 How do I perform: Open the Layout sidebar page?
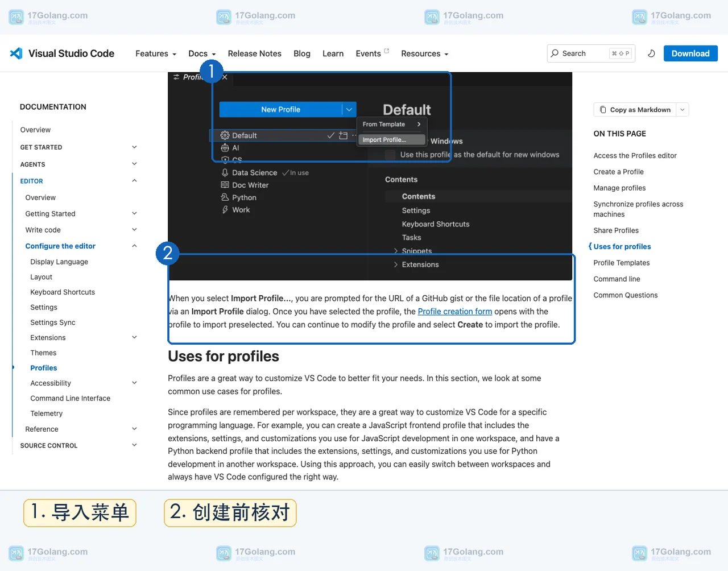[41, 277]
